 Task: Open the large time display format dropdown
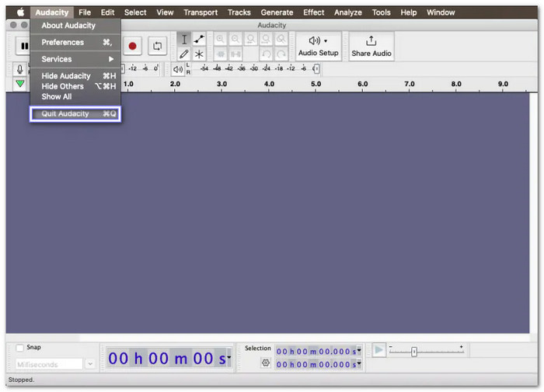[x=229, y=356]
